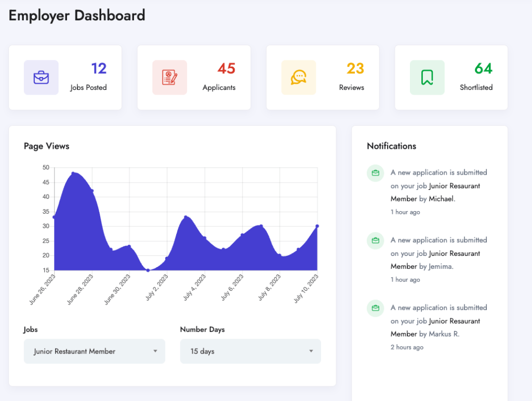The image size is (532, 401).
Task: Open job link in Jemima's notification
Action: 454,254
